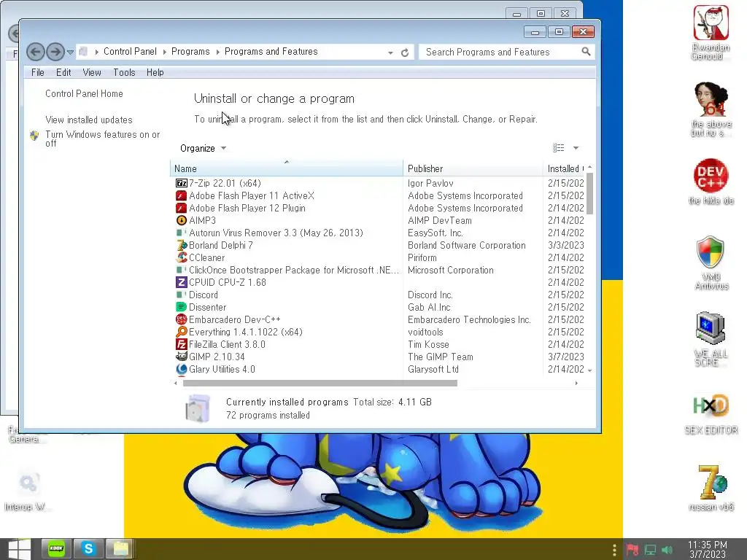The height and width of the screenshot is (560, 747).
Task: Open the VMB Antivirus desktop icon
Action: point(711,262)
